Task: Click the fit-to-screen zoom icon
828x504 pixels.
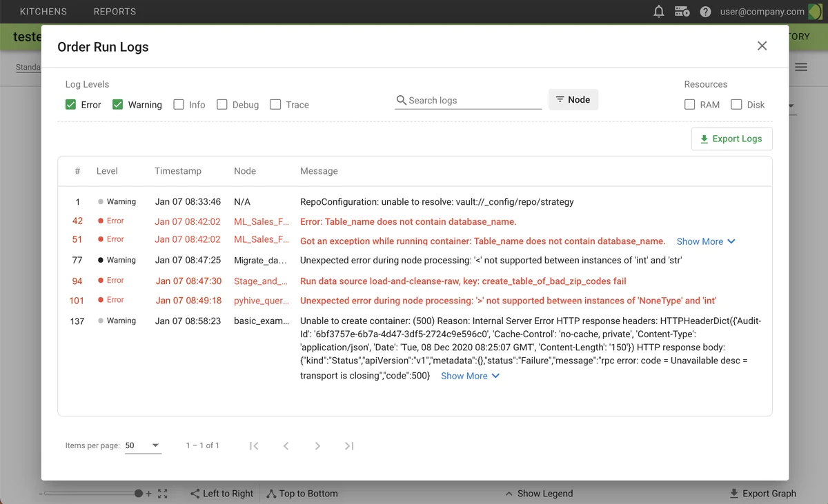Action: click(163, 494)
